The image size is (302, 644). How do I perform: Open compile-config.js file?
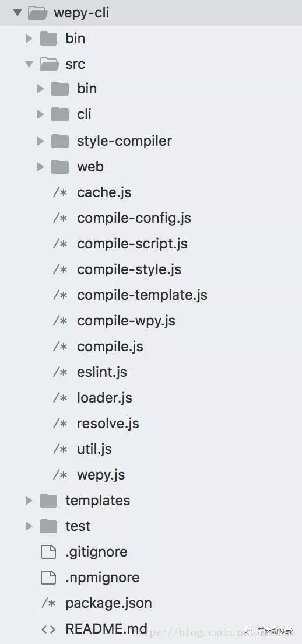(134, 218)
